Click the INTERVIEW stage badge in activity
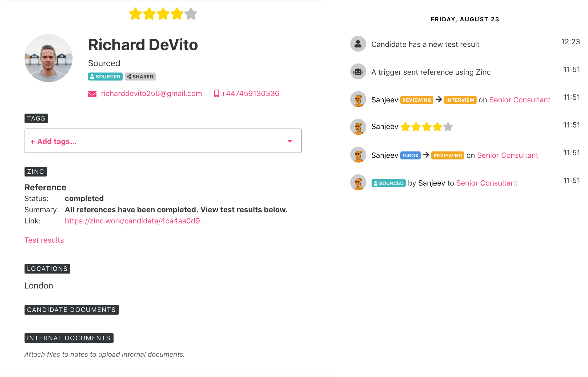This screenshot has height=377, width=588. tap(460, 100)
